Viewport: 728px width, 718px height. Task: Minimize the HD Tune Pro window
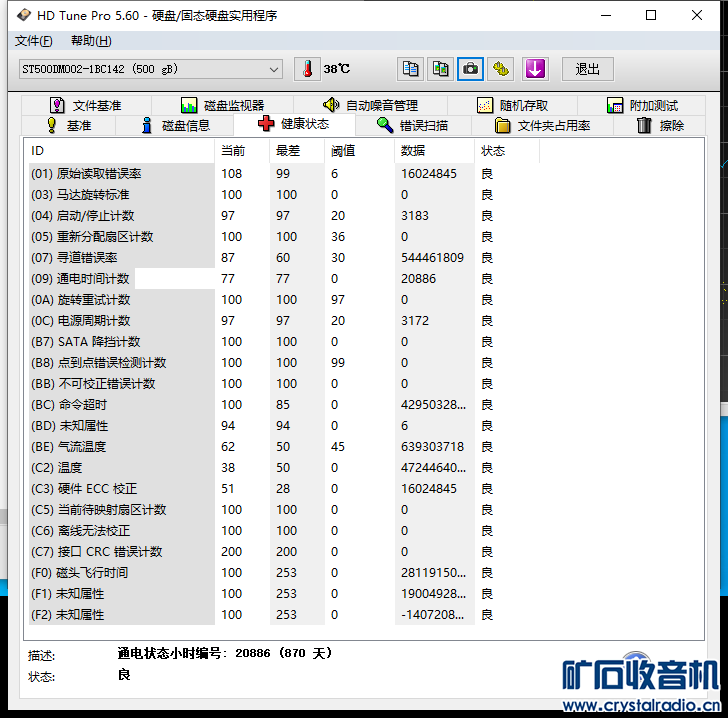pyautogui.click(x=605, y=15)
